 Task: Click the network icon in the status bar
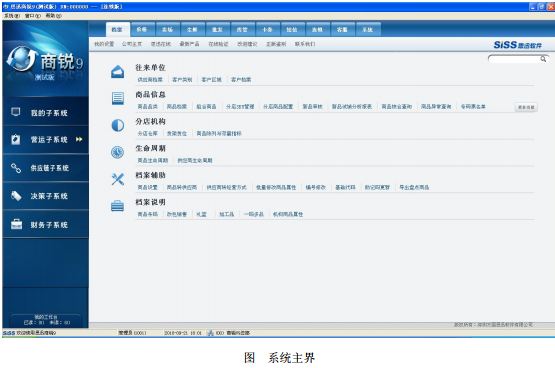[211, 333]
